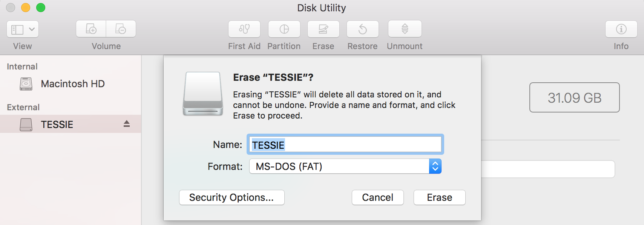Image resolution: width=644 pixels, height=225 pixels.
Task: Cancel the erase dialog
Action: pos(377,197)
